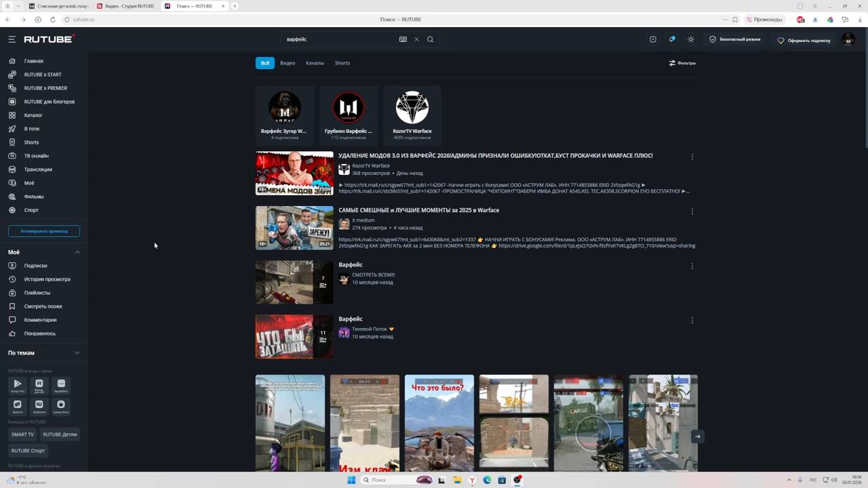
Task: Open options menu for САМЫЕ СМЕШНЫЕ video
Action: [x=692, y=211]
